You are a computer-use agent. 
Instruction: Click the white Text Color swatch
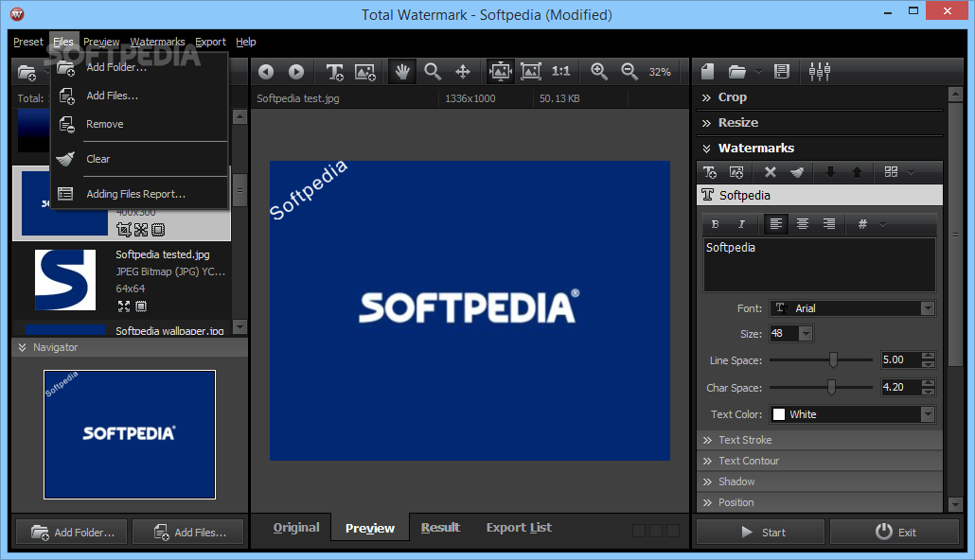[778, 414]
